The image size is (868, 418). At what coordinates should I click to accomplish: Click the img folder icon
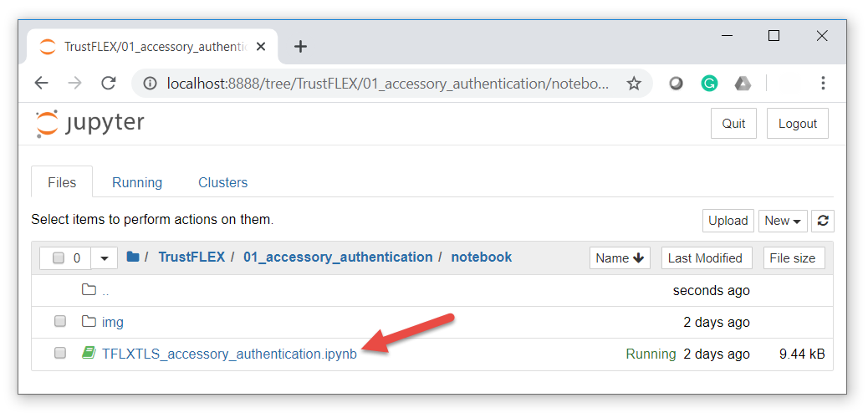click(x=89, y=321)
